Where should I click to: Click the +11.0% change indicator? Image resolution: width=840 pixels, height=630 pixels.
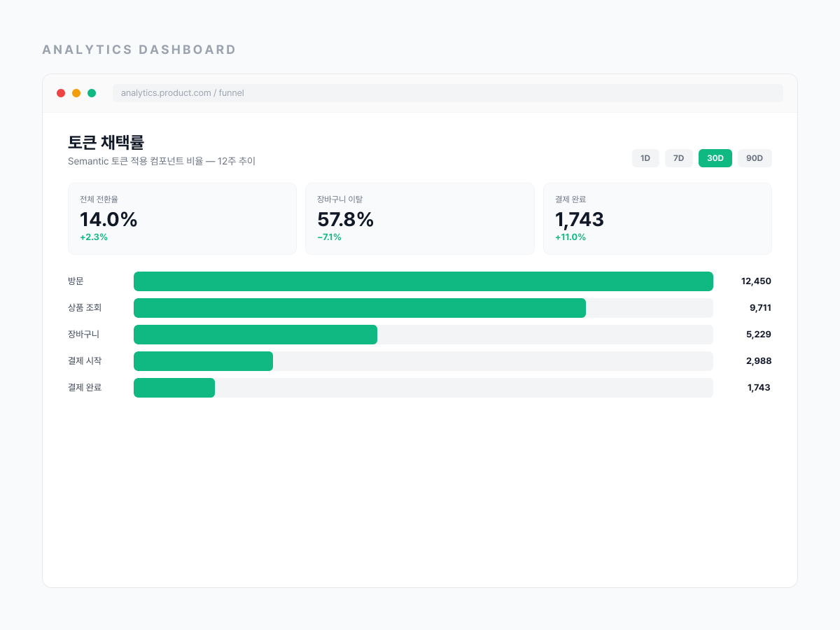(x=570, y=237)
